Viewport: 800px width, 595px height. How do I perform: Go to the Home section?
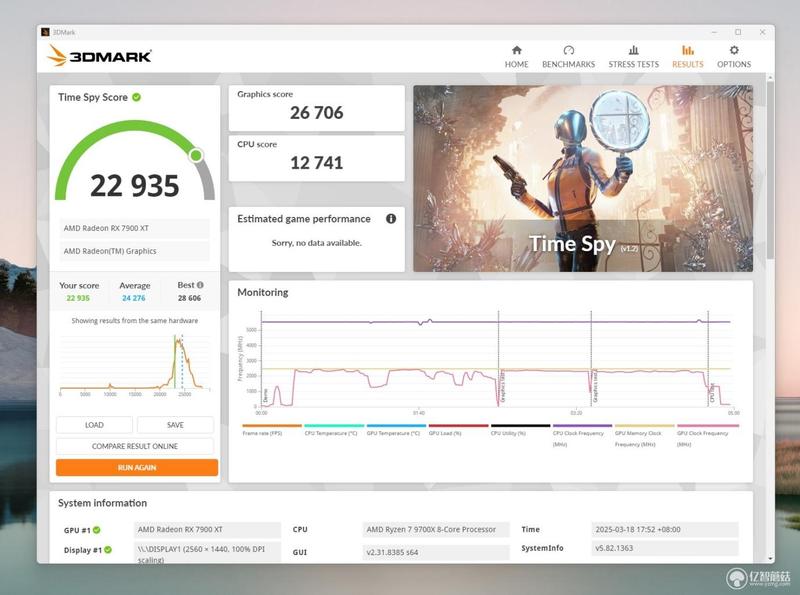click(516, 57)
